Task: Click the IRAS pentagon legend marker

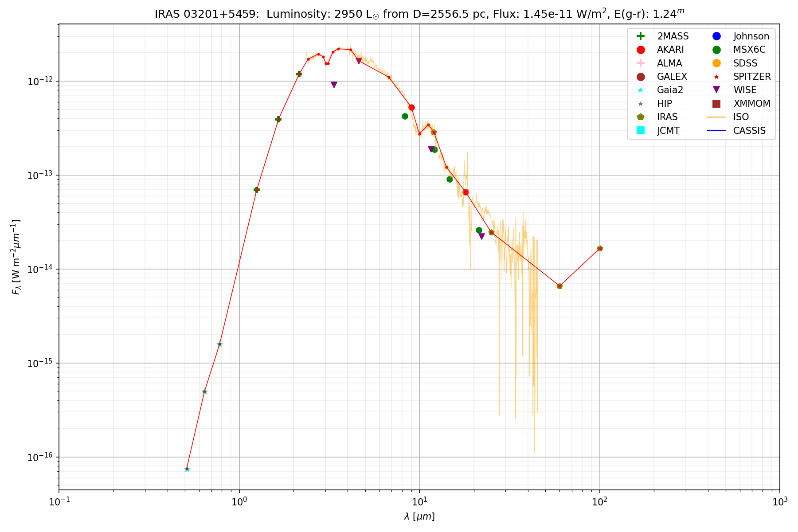Action: pos(640,117)
